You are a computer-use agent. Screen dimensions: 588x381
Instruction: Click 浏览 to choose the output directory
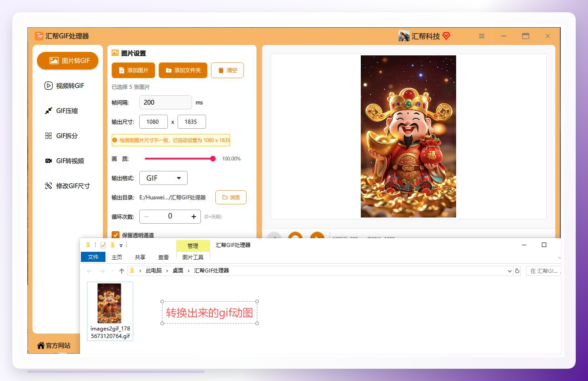[231, 197]
